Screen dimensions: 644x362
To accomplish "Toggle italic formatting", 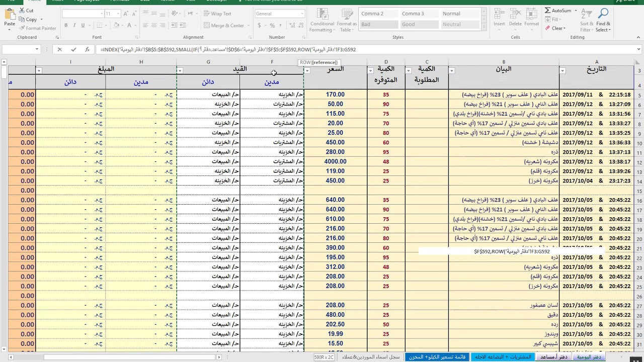I will pos(74,26).
